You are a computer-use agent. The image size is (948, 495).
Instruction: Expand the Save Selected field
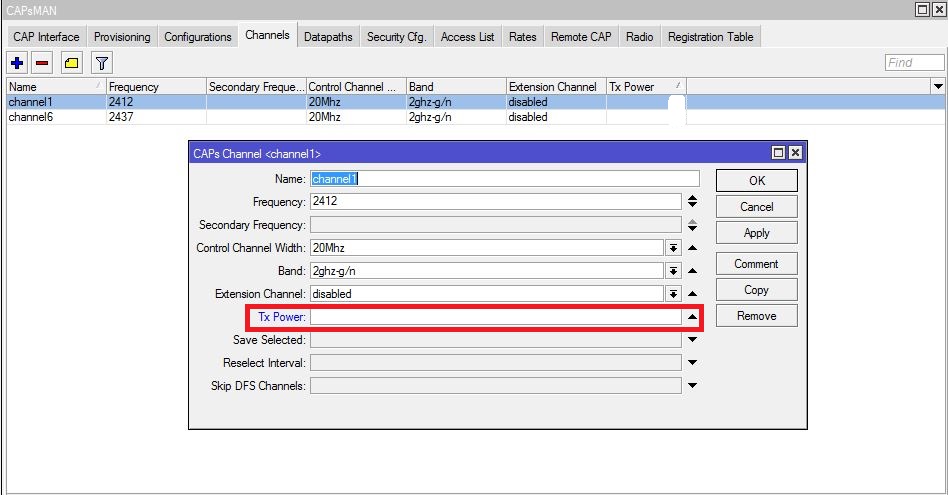click(692, 340)
